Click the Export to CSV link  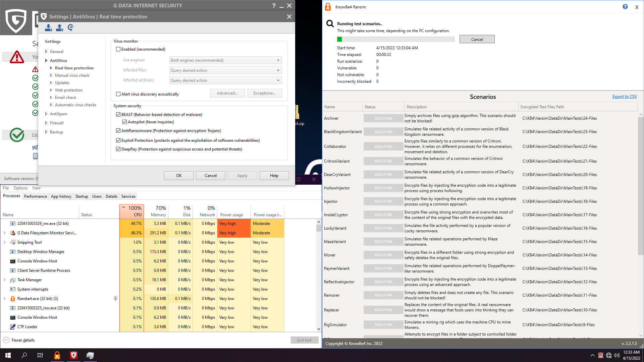pos(624,97)
